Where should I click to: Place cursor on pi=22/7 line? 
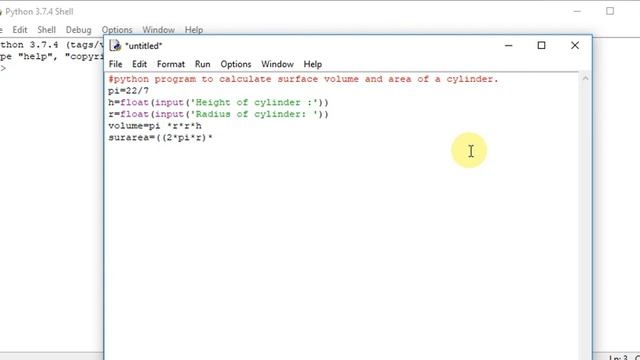[129, 91]
